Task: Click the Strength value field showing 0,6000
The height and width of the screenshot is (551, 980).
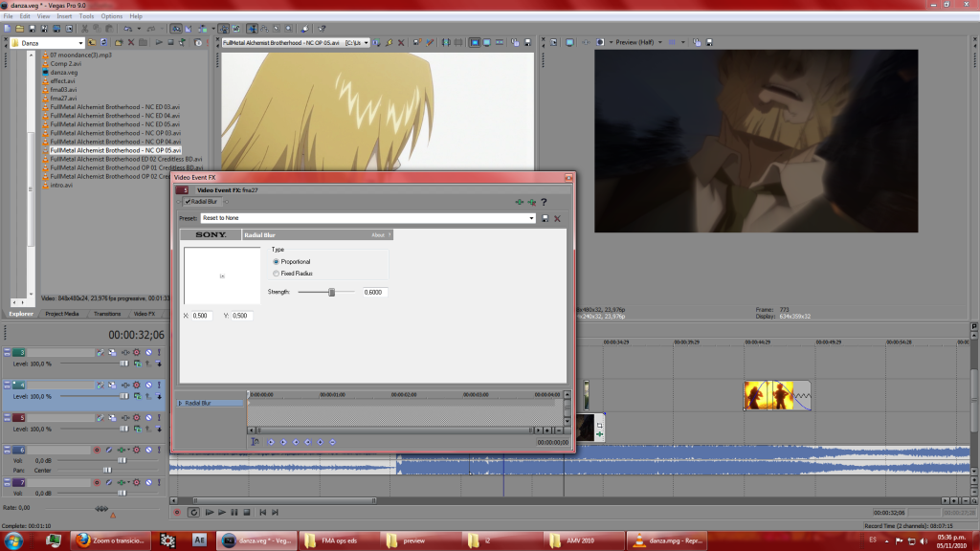Action: 375,293
